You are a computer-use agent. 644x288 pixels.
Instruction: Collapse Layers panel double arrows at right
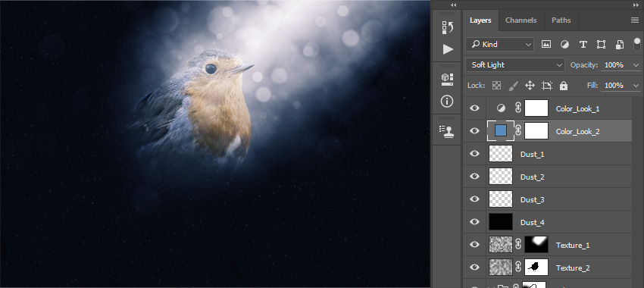point(636,5)
